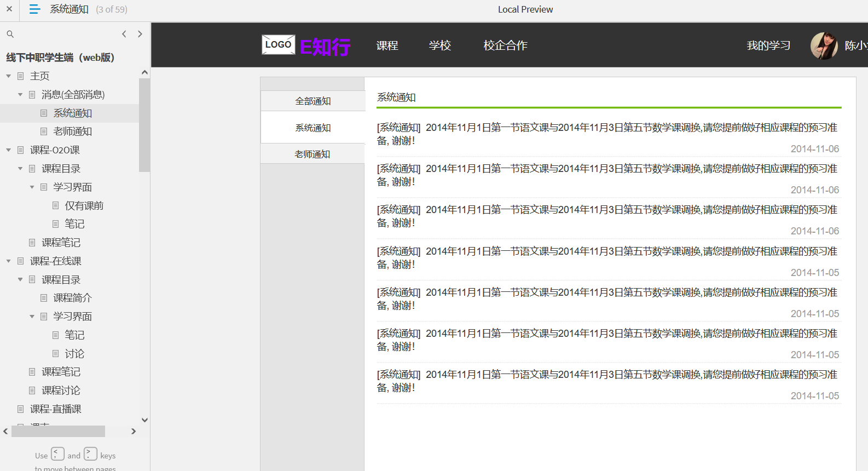This screenshot has height=471, width=868.
Task: Open 课程简介 page in sitemap
Action: point(73,298)
